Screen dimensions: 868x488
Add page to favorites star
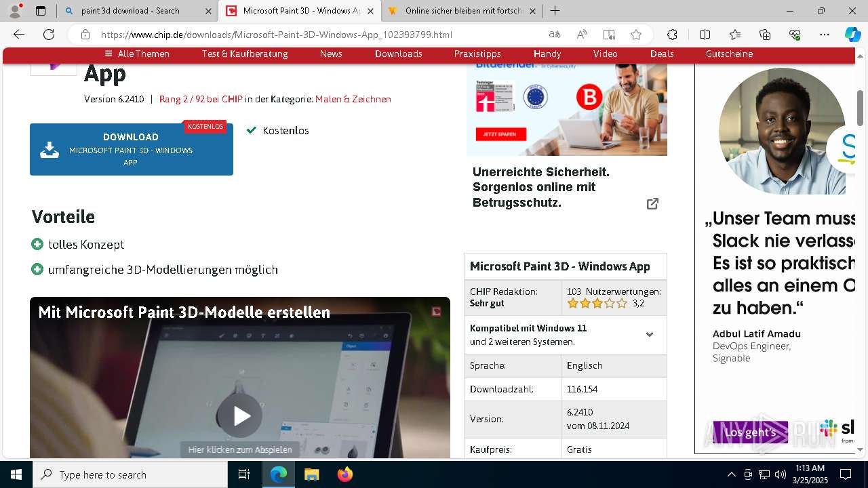click(x=636, y=35)
